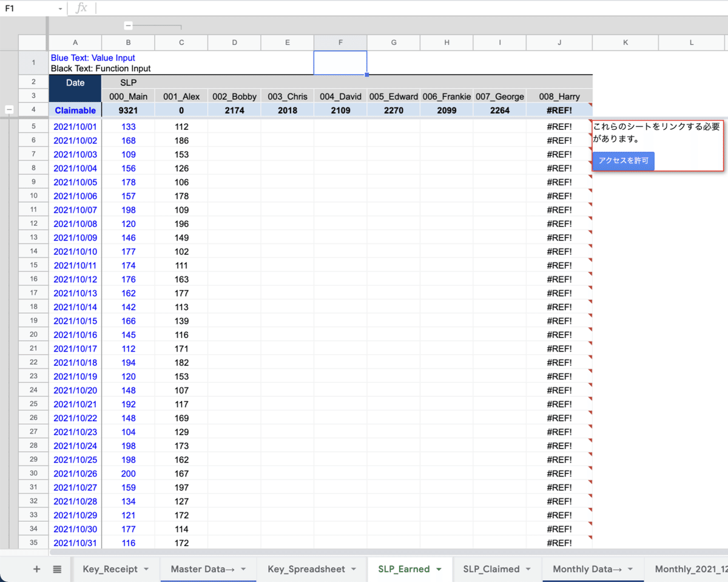Select column F header
This screenshot has width=728, height=582.
[x=340, y=42]
